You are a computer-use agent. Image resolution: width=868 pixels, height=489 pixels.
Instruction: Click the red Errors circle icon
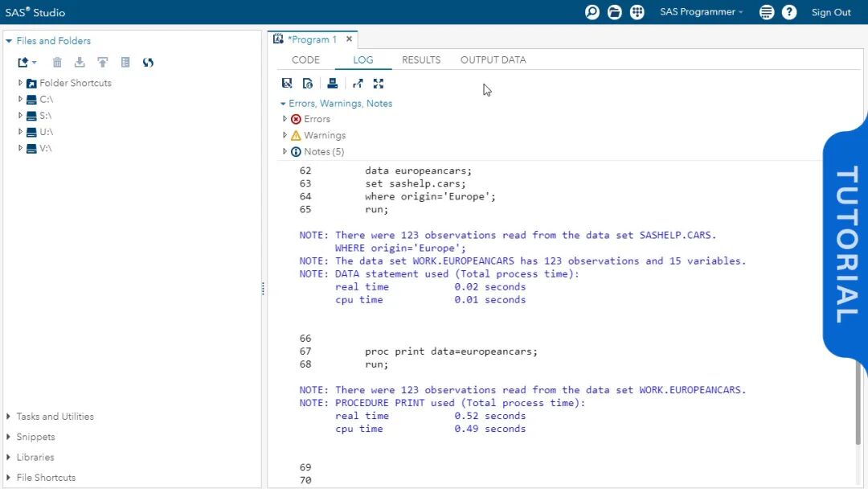pos(296,119)
